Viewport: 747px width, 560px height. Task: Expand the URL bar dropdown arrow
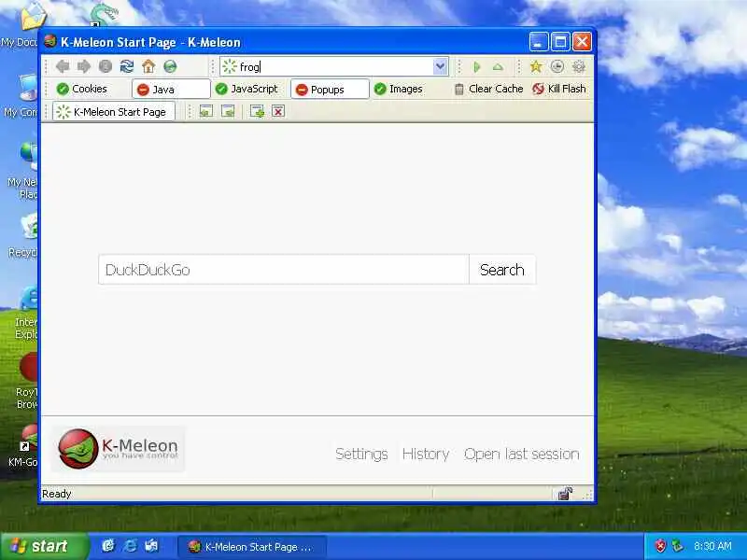pyautogui.click(x=440, y=66)
